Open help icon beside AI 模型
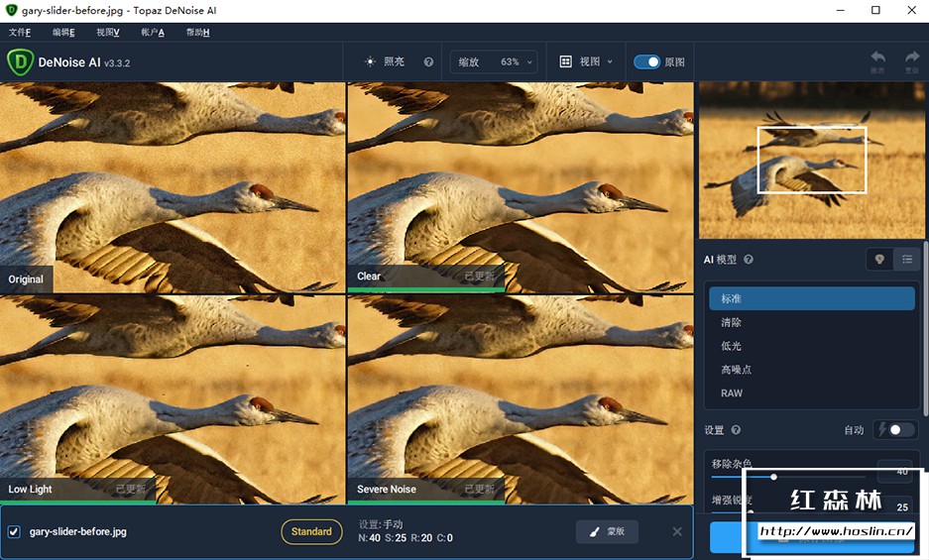Viewport: 929px width, 560px height. tap(749, 260)
